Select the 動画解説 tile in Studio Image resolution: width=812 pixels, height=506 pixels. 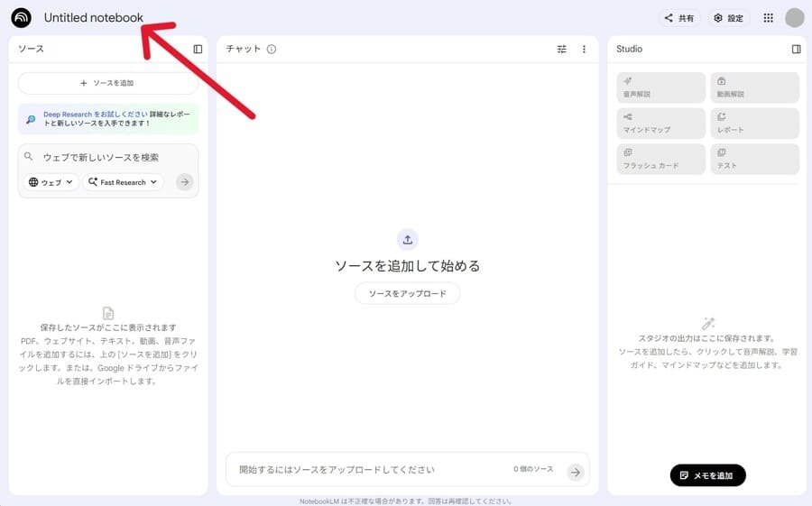754,87
